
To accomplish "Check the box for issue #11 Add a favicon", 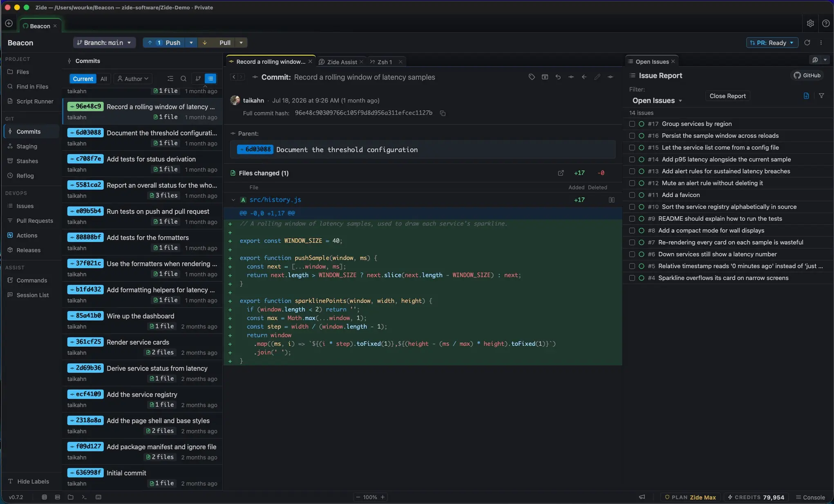I will 632,195.
